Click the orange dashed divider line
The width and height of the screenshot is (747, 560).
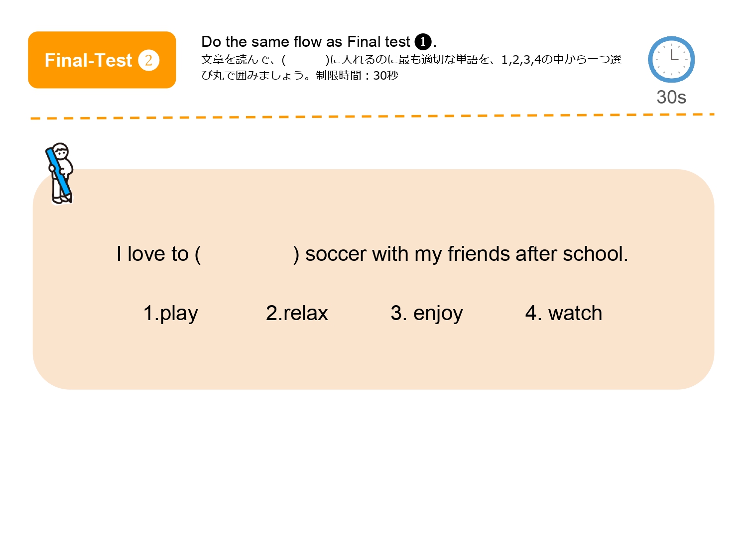coord(373,116)
